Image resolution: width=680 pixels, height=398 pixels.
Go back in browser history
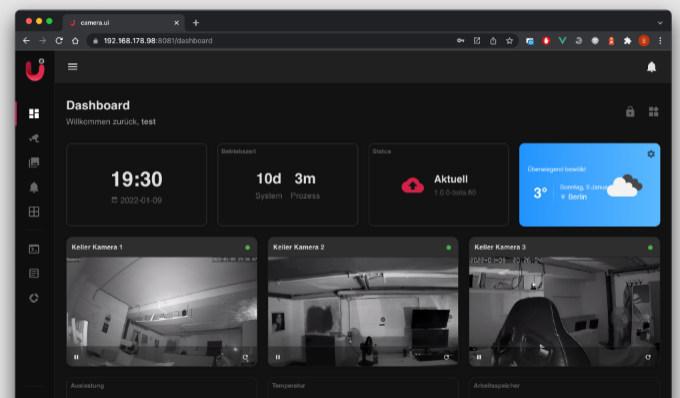point(26,40)
